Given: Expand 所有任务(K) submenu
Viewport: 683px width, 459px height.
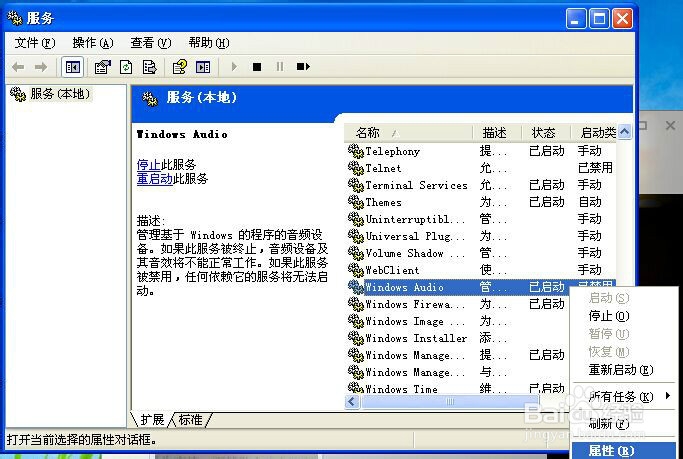Looking at the screenshot, I should click(x=623, y=396).
